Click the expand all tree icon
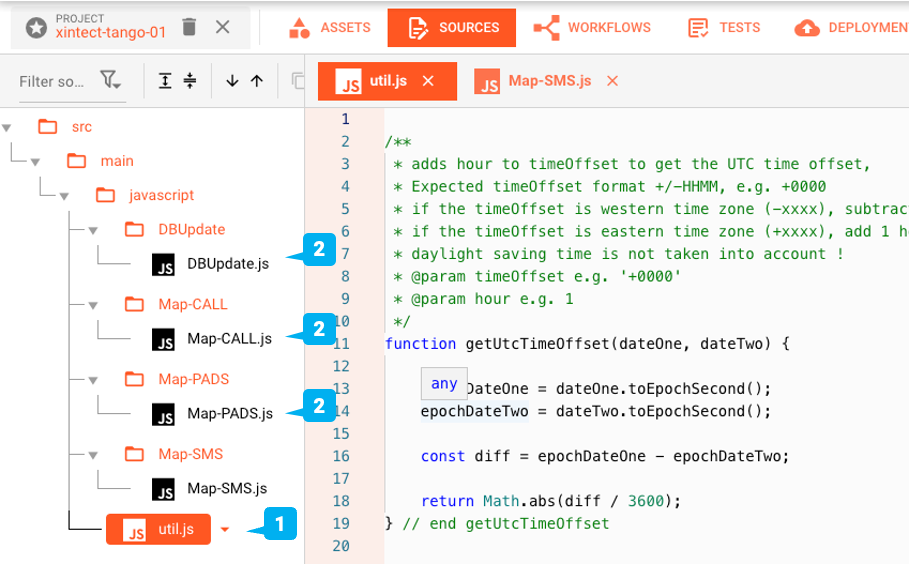909x564 pixels. tap(166, 81)
